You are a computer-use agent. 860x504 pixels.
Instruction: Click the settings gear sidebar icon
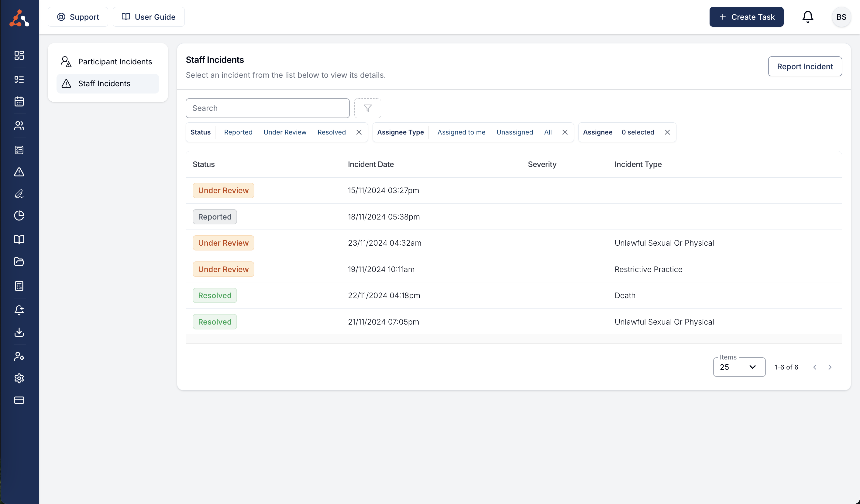[x=19, y=378]
